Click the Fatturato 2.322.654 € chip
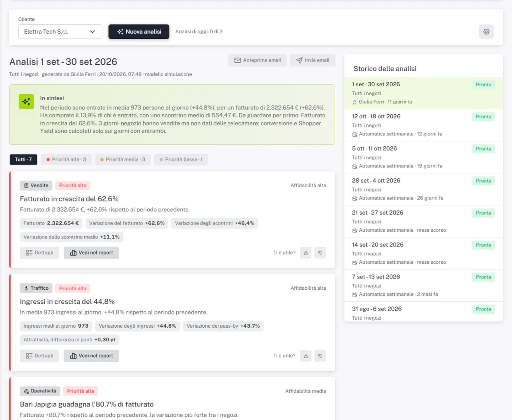Image resolution: width=512 pixels, height=420 pixels. click(x=51, y=223)
